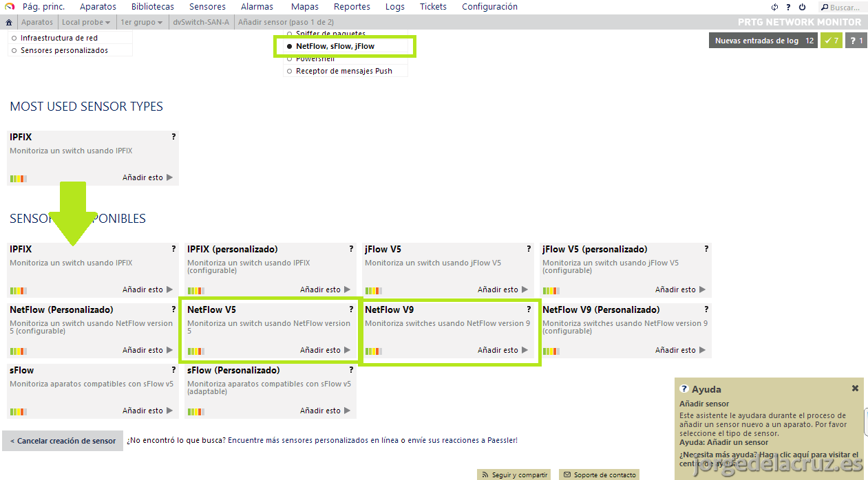This screenshot has width=868, height=480.
Task: Close the Ayuda help panel
Action: 855,389
